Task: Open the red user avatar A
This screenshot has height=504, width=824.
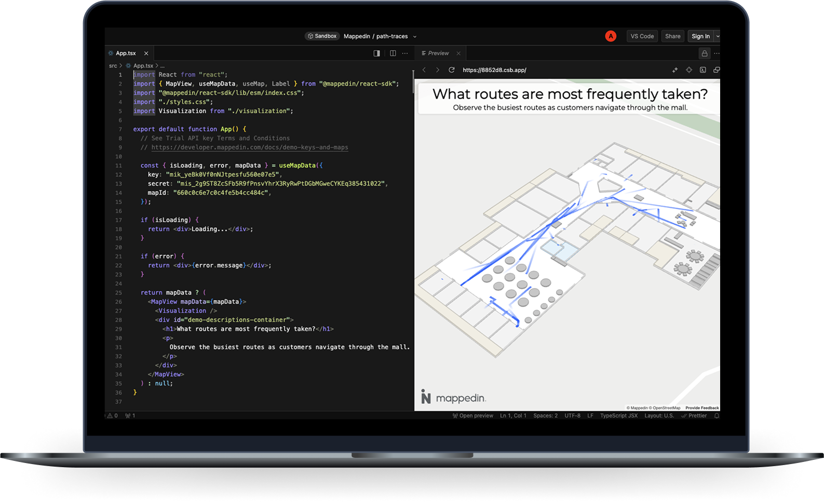Action: point(611,36)
